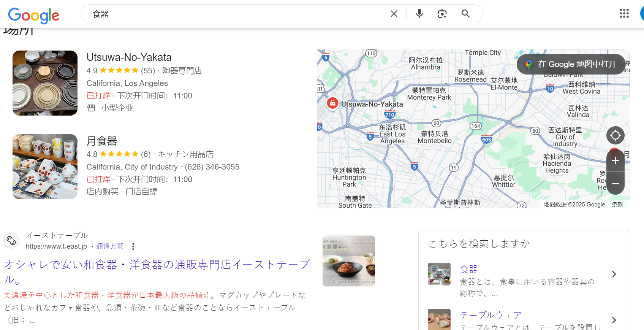Screen dimensions: 644x330
Task: Click Utsuwa-No-Yakata red map pin
Action: 332,103
